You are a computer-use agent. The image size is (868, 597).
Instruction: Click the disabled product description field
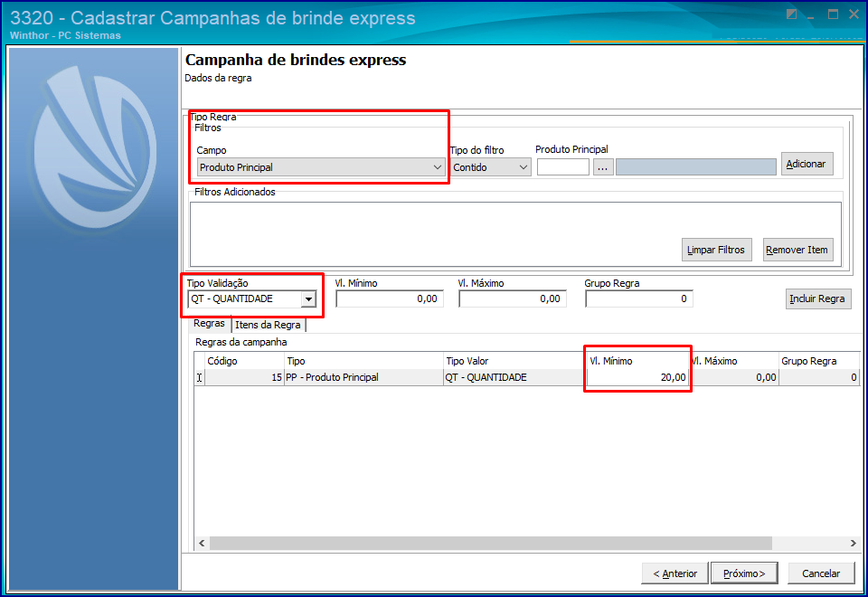point(696,166)
